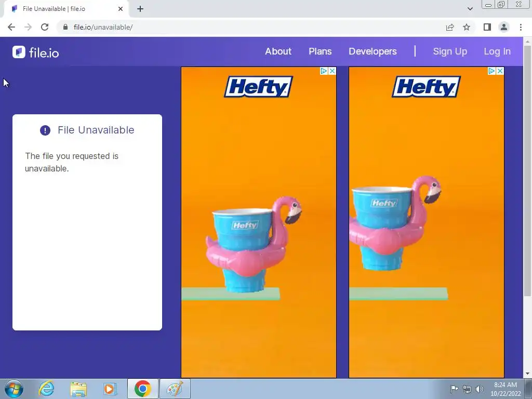Screen dimensions: 532x399
Task: Open Chrome's three-dot menu
Action: pos(521,27)
